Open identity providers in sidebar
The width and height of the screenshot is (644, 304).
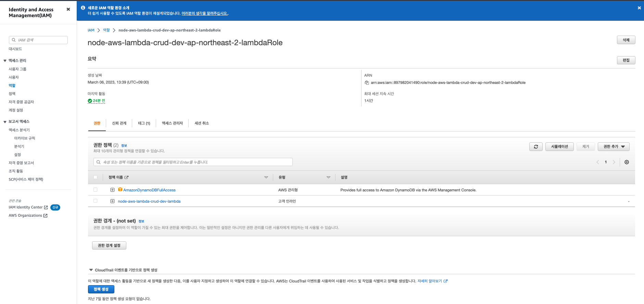(21, 102)
